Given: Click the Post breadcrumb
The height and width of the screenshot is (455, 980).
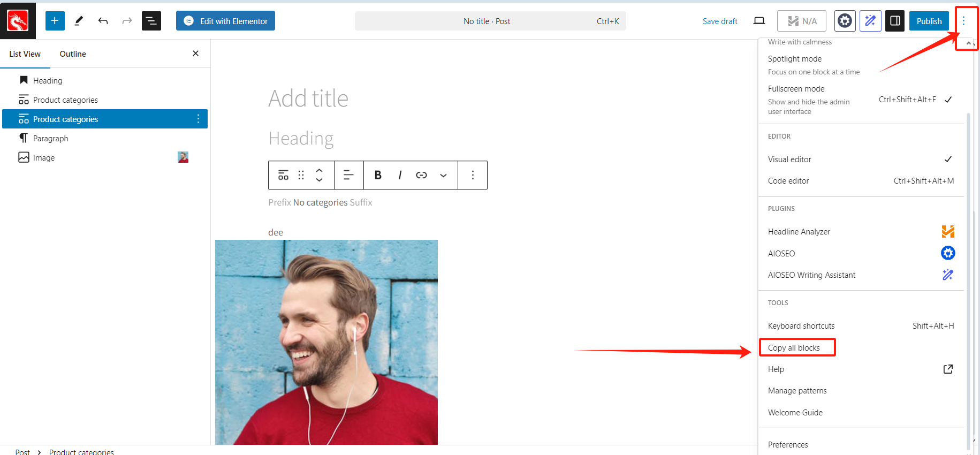Looking at the screenshot, I should point(22,452).
